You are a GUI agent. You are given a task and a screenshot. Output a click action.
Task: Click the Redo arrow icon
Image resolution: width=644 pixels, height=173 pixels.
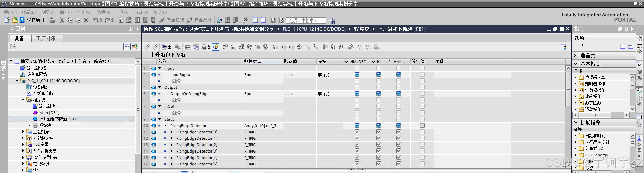107,20
